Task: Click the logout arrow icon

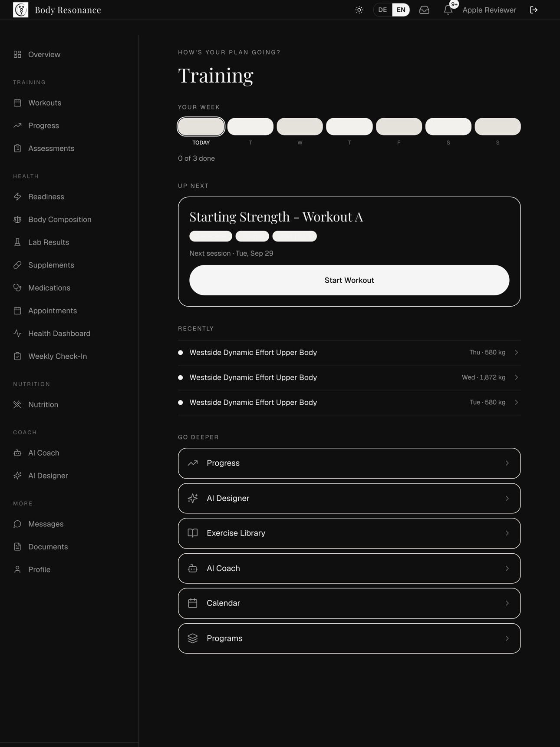Action: (534, 10)
